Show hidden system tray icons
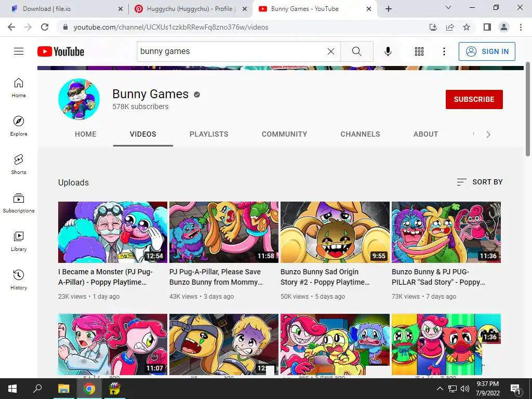Image resolution: width=532 pixels, height=399 pixels. [x=440, y=389]
